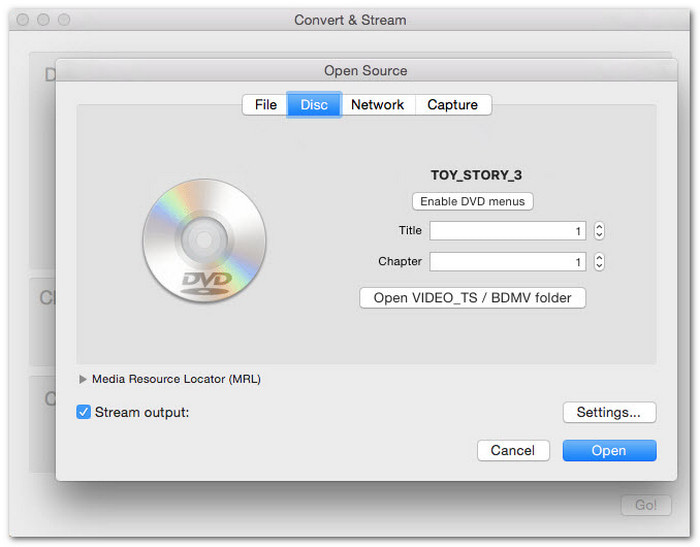Expand Media Resource Locator (MRL) section
The image size is (700, 547).
83,379
